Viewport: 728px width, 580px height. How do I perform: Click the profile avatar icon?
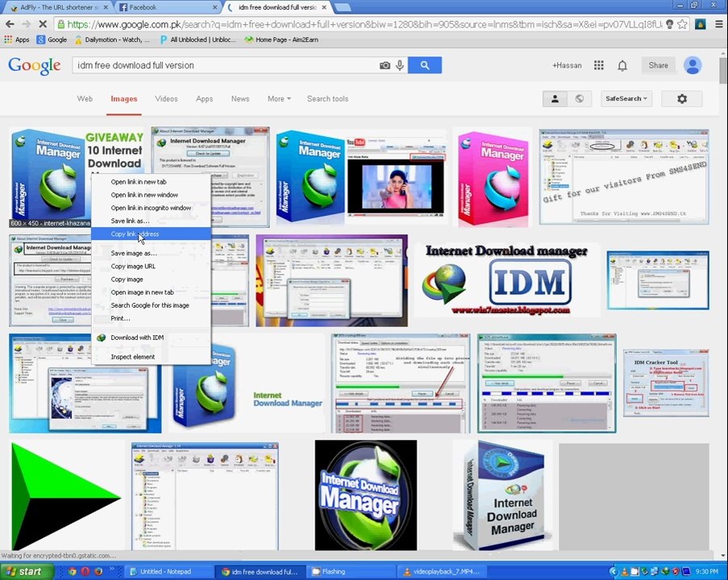(693, 65)
